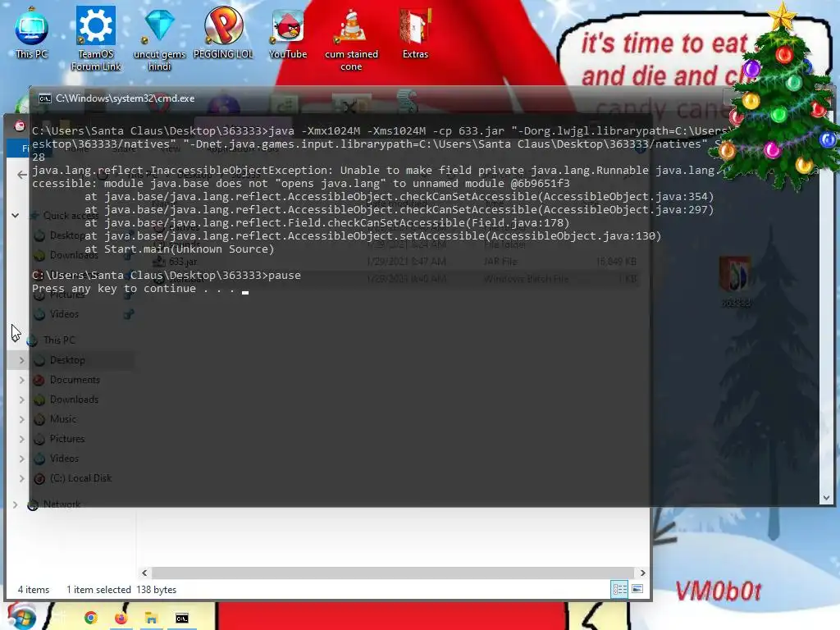
Task: Select the traffic cone desktop shortcut
Action: click(351, 39)
